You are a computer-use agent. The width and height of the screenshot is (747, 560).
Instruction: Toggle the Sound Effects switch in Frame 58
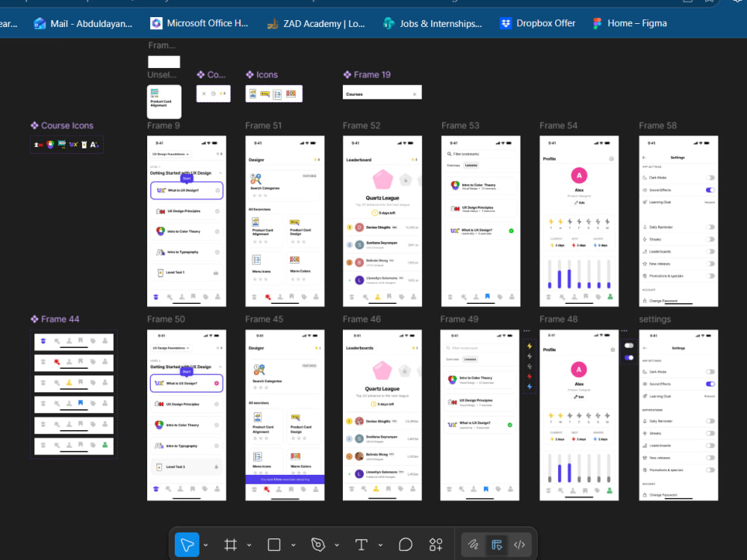(x=710, y=190)
